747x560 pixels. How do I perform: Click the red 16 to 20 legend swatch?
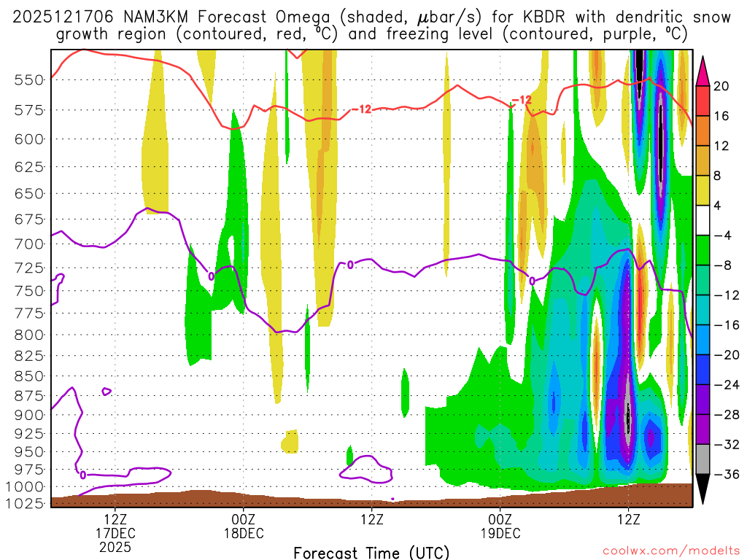[703, 101]
